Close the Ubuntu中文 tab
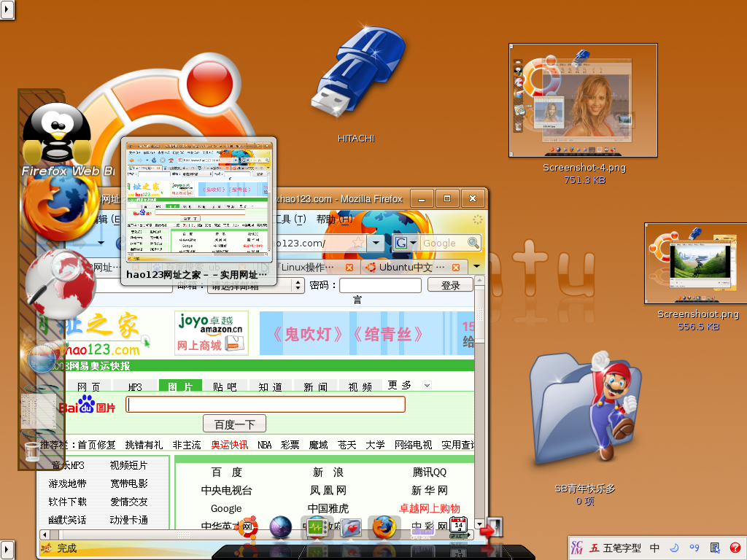747x560 pixels. [456, 268]
